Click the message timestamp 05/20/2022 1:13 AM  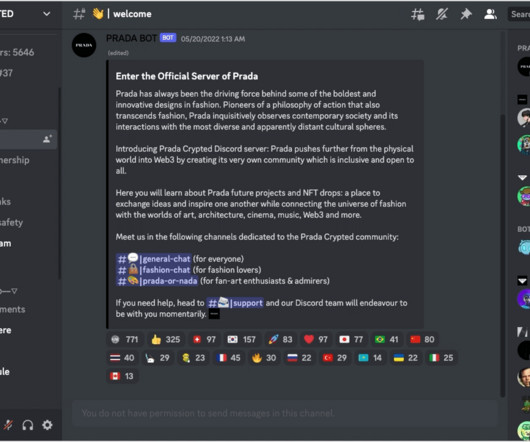coord(213,39)
